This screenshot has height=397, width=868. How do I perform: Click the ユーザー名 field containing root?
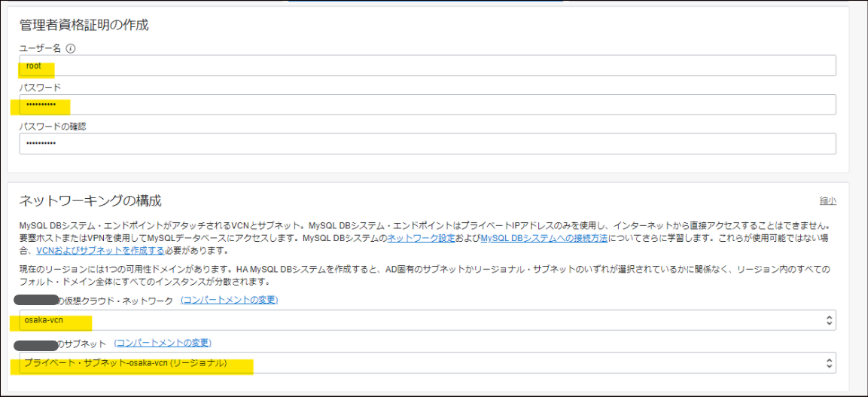click(x=428, y=66)
